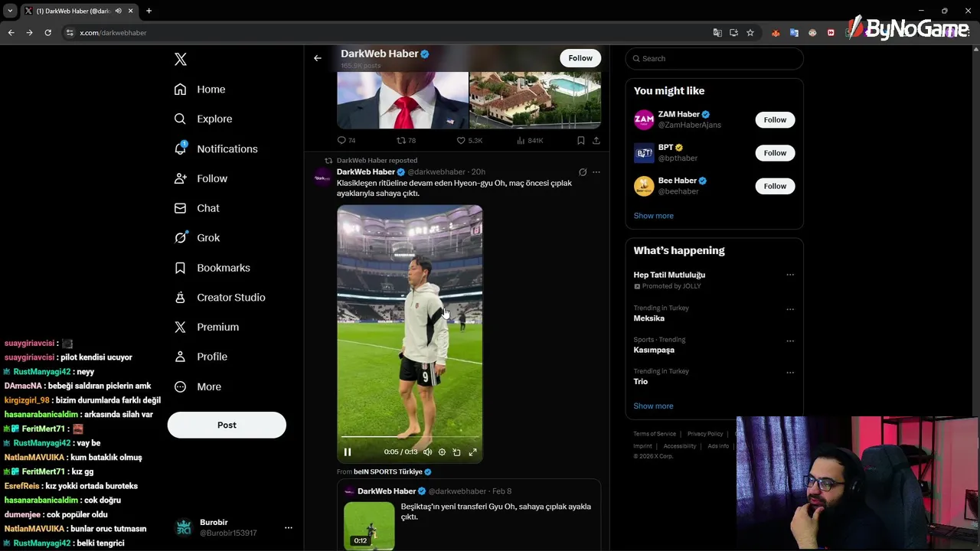The width and height of the screenshot is (980, 551).
Task: Open options for Kasımpaşa trend
Action: click(x=790, y=341)
